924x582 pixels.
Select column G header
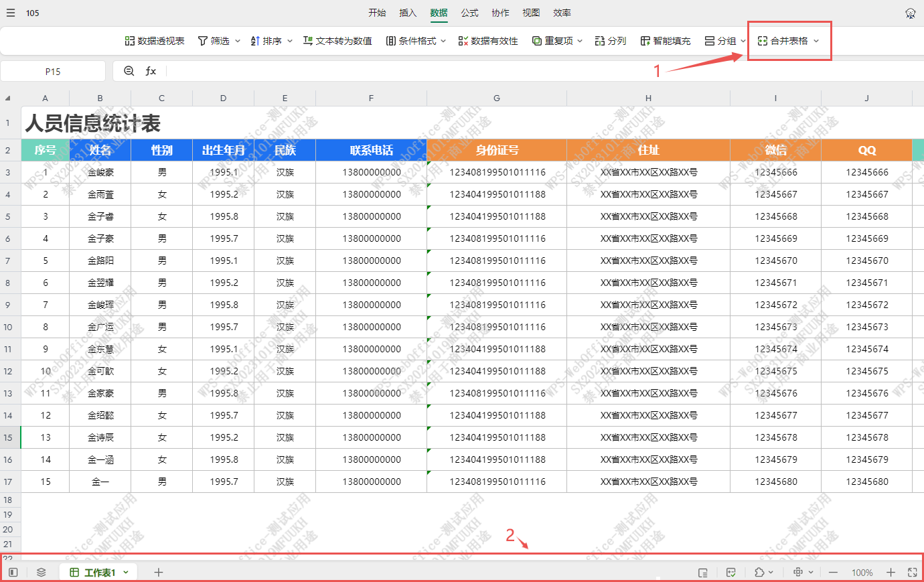pos(497,98)
